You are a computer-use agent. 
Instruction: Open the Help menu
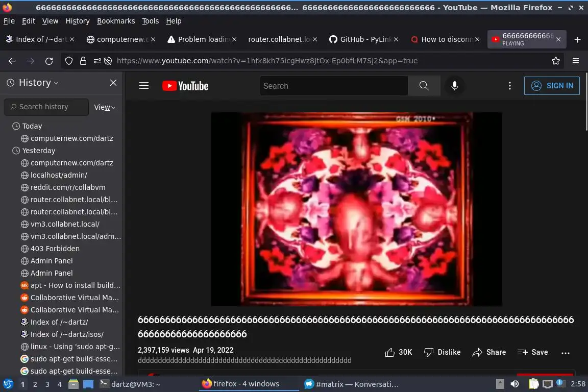coord(174,21)
